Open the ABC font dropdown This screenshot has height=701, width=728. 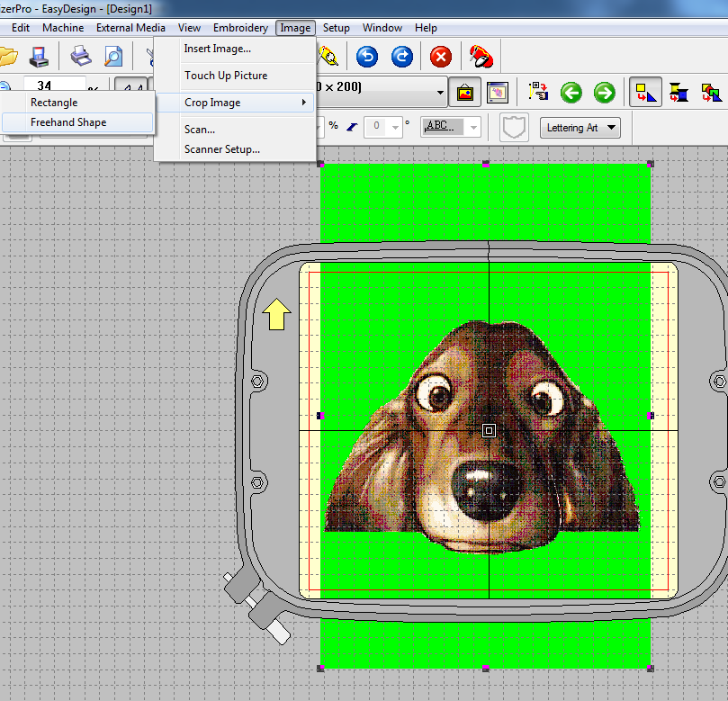pos(473,127)
